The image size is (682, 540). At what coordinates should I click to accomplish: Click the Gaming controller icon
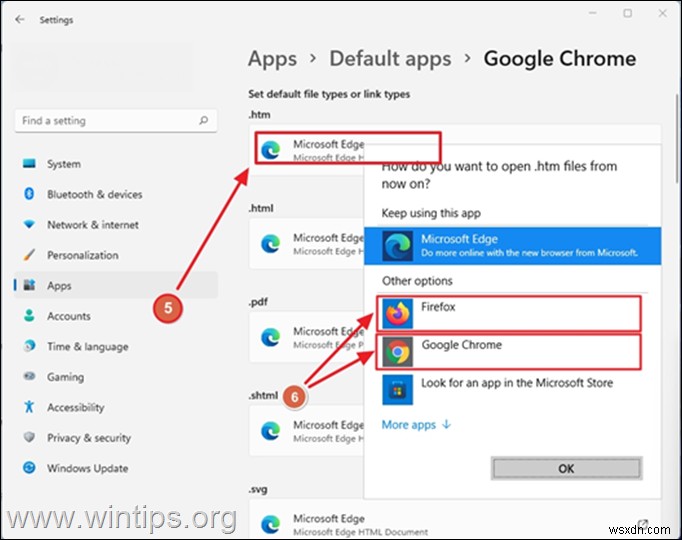pos(29,376)
